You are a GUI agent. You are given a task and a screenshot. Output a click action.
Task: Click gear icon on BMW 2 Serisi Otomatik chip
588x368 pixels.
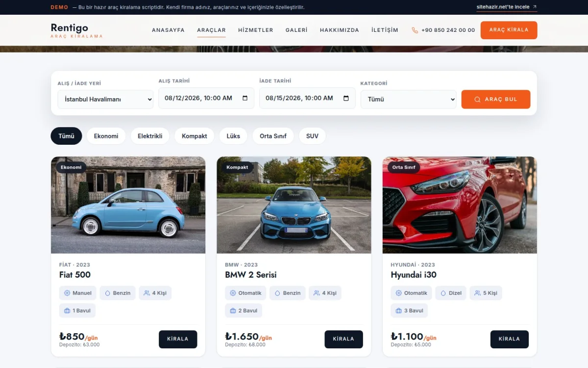[233, 293]
